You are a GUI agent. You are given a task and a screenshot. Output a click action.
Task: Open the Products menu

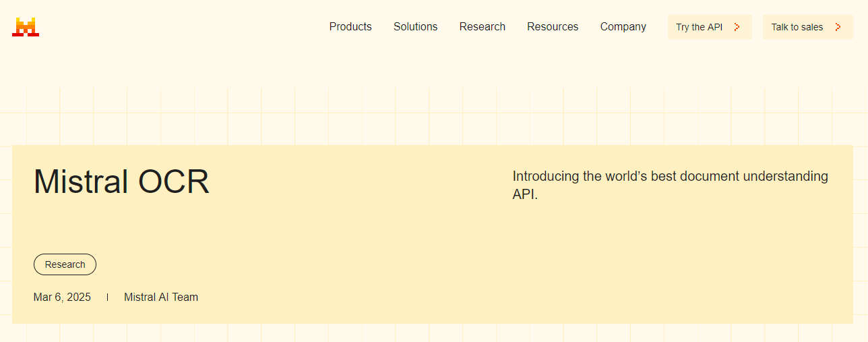pos(350,27)
